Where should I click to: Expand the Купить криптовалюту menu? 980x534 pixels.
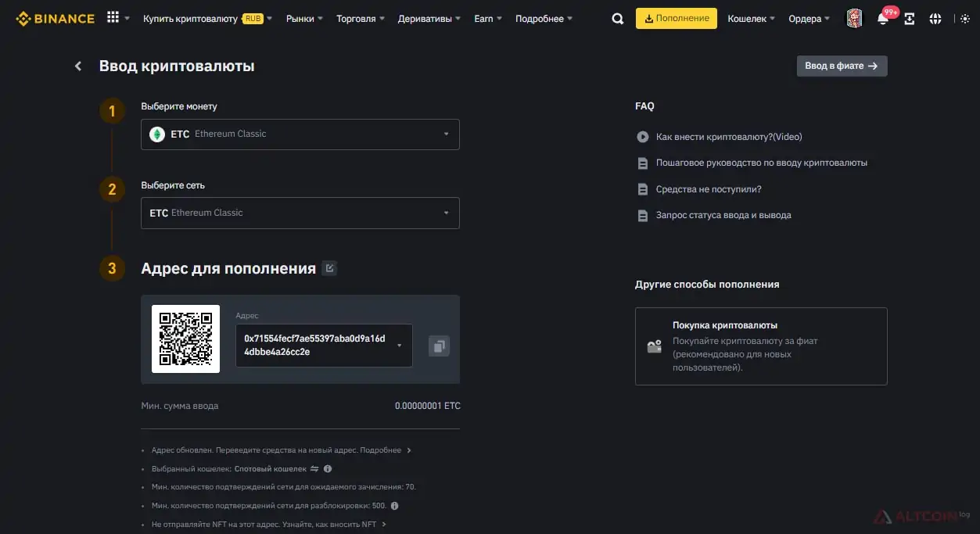pos(207,19)
